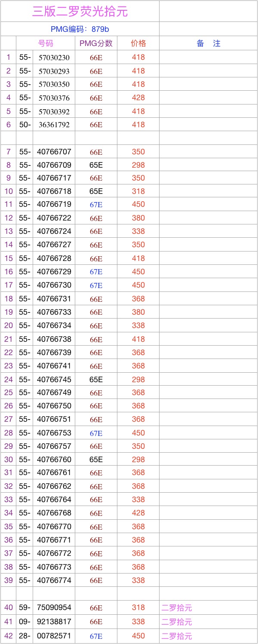258x644 pixels.
Task: Click serial number 36361792
Action: pos(54,125)
